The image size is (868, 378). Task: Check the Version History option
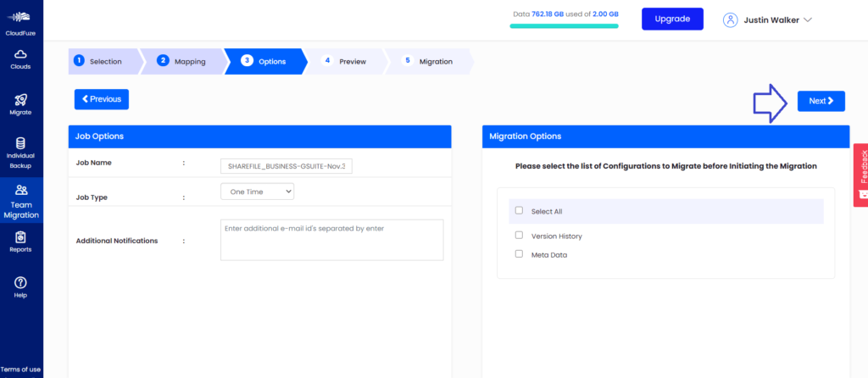[520, 236]
